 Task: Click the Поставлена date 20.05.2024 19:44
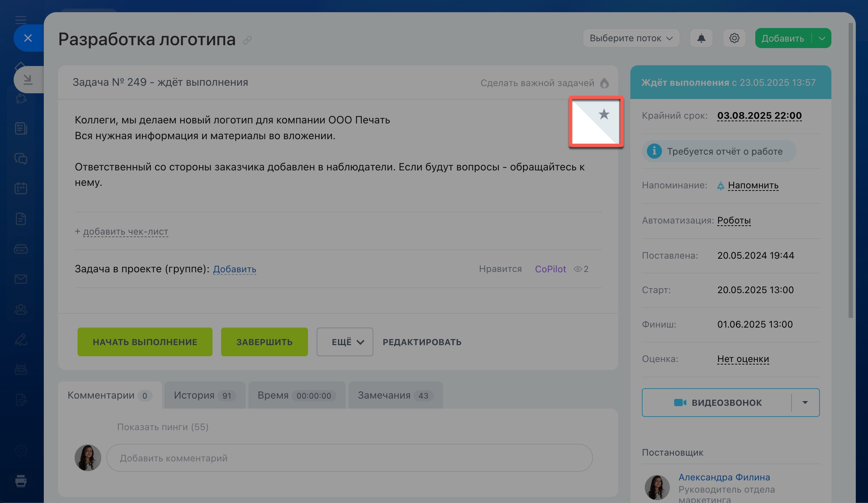tap(756, 255)
